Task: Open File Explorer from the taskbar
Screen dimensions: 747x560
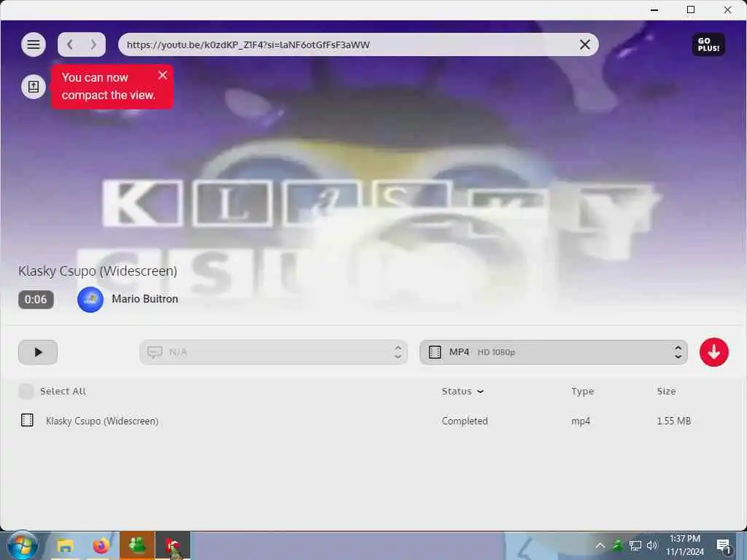Action: (65, 545)
